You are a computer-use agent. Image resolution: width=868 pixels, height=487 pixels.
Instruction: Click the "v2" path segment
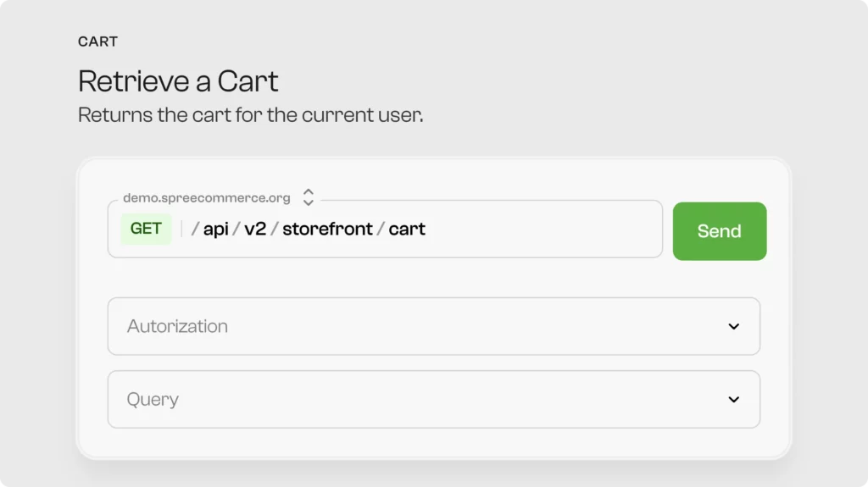255,229
